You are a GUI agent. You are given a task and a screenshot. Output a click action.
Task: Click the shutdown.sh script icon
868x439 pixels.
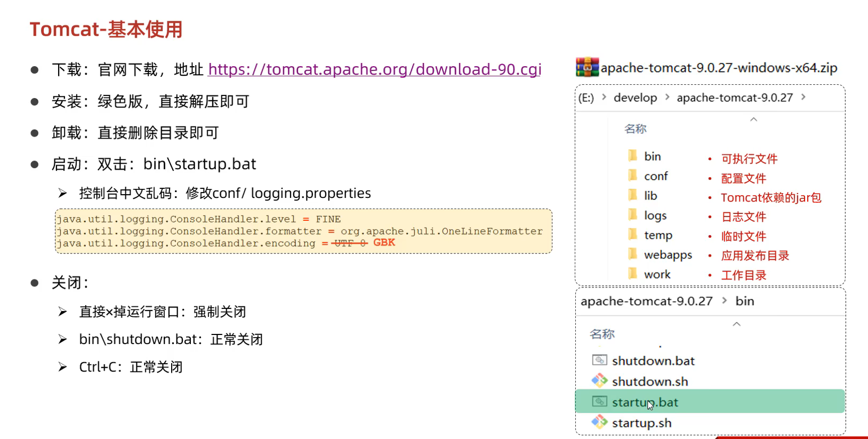point(600,381)
